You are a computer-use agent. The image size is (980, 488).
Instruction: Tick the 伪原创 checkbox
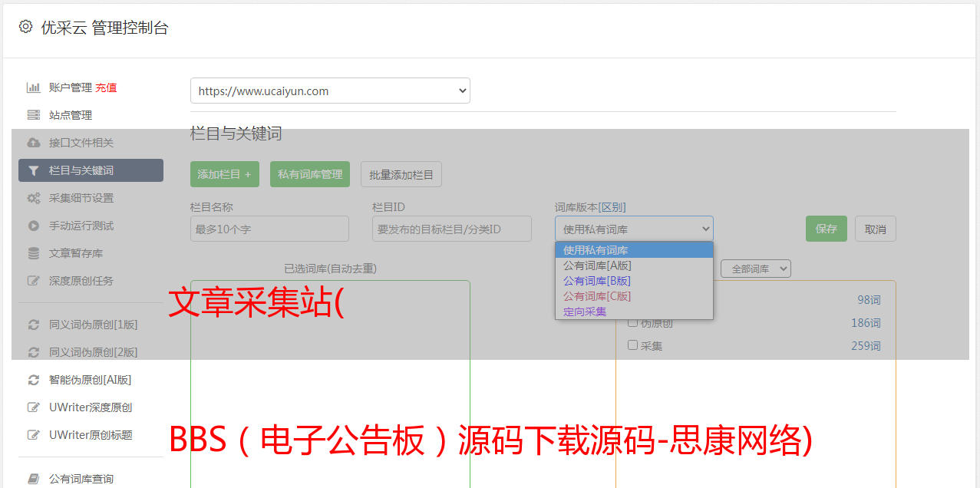[x=633, y=322]
